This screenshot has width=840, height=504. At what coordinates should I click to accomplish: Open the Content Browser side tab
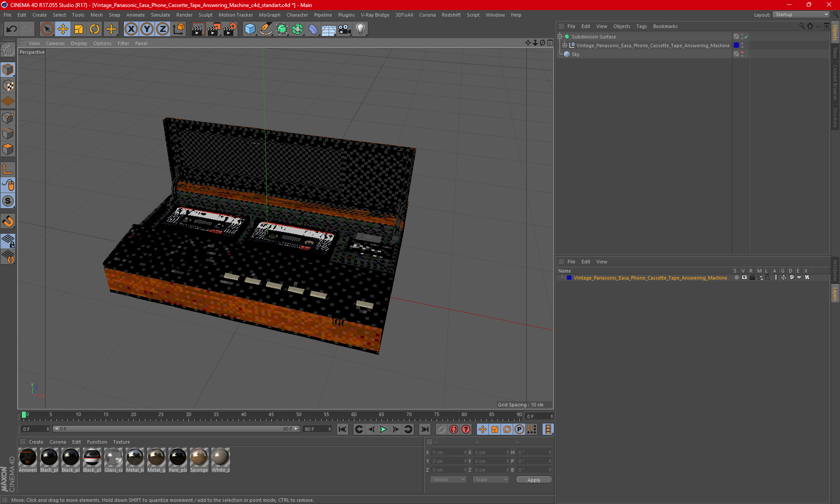(x=835, y=82)
